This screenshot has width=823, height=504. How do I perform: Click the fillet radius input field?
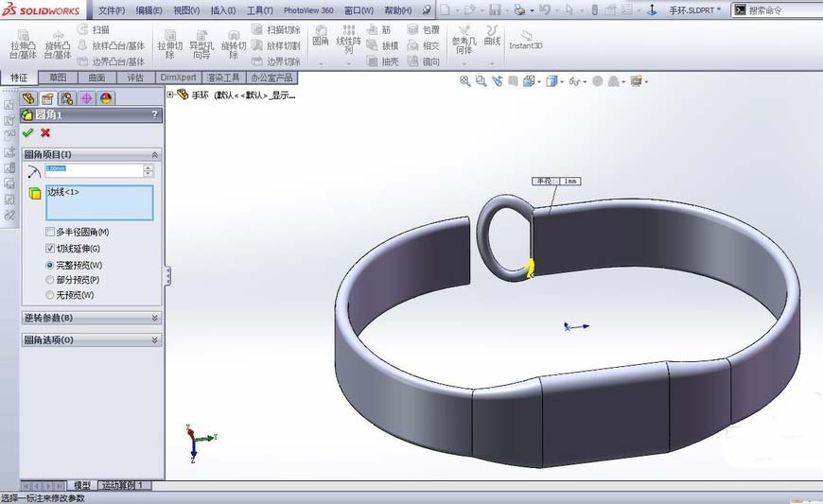click(x=92, y=170)
